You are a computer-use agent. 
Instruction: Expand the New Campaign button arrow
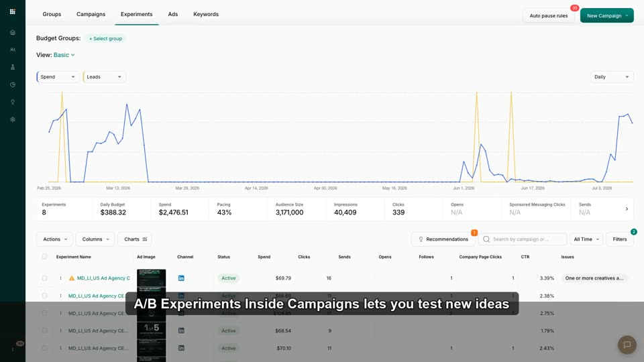[x=627, y=15]
